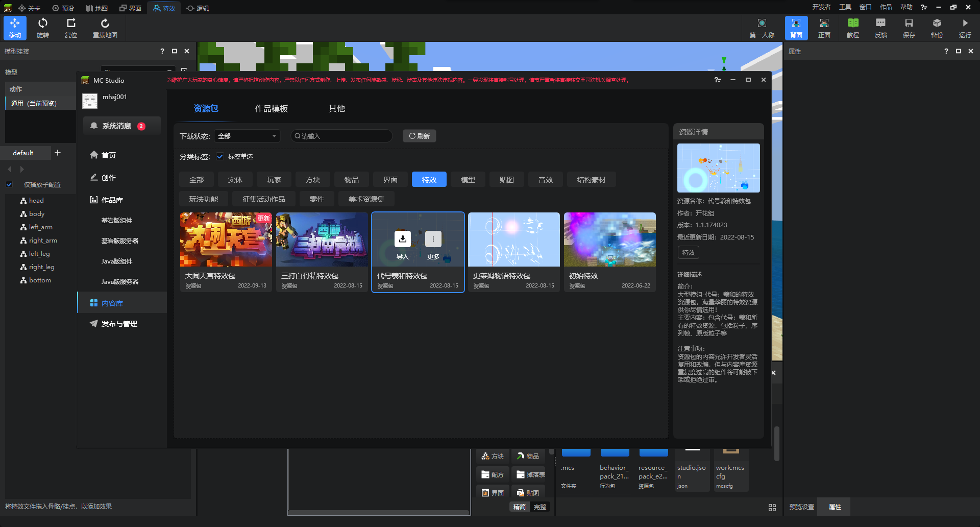Click the 运行 run icon
This screenshot has width=980, height=527.
(x=965, y=28)
